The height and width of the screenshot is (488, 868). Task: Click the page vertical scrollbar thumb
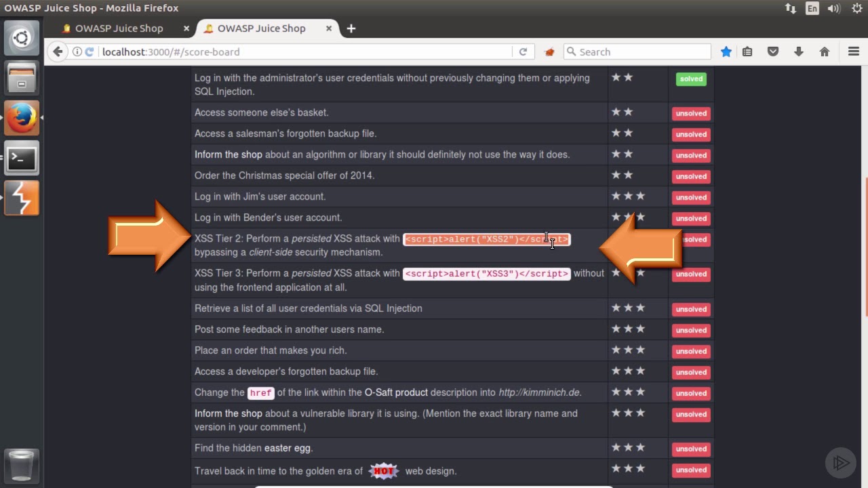[866, 246]
